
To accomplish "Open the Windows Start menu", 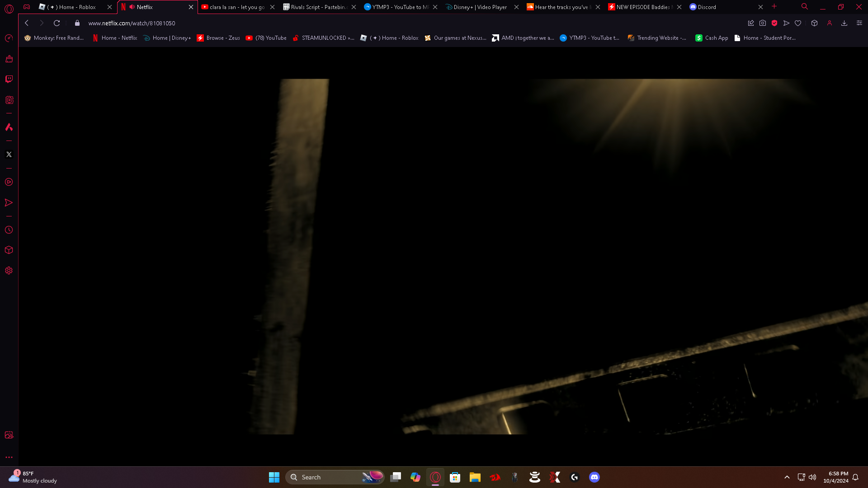I will 274,477.
